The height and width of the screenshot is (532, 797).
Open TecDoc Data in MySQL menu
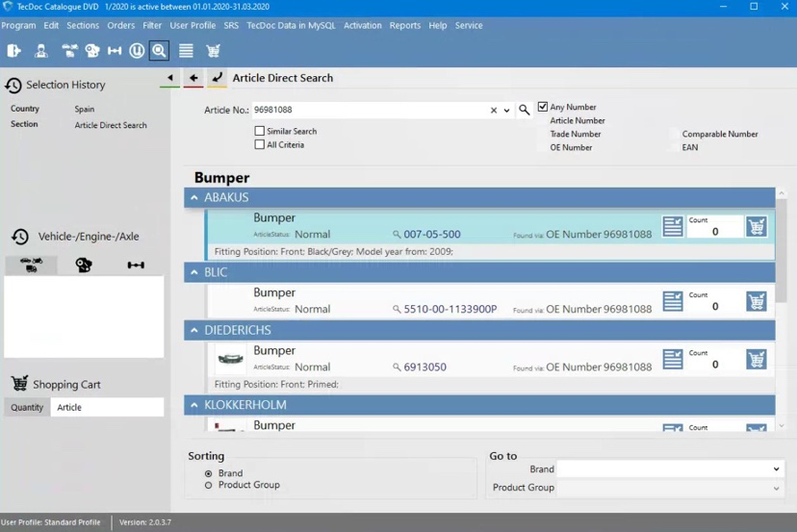point(292,25)
